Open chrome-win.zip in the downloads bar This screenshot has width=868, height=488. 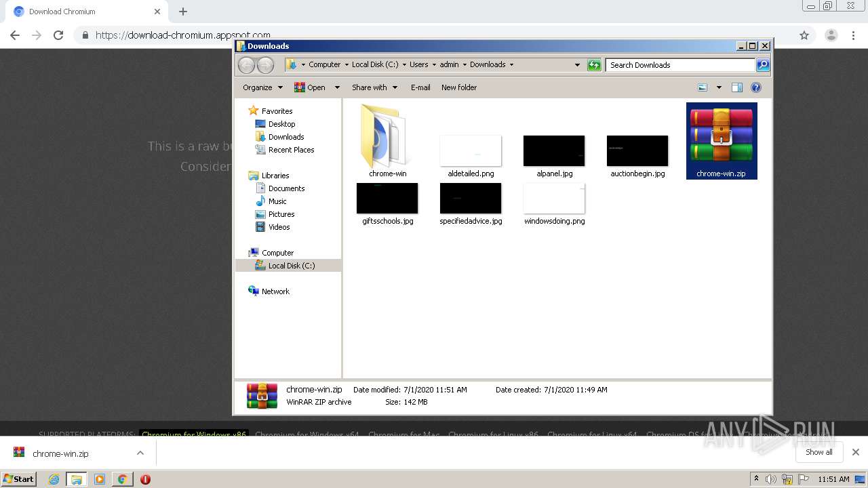pyautogui.click(x=60, y=453)
